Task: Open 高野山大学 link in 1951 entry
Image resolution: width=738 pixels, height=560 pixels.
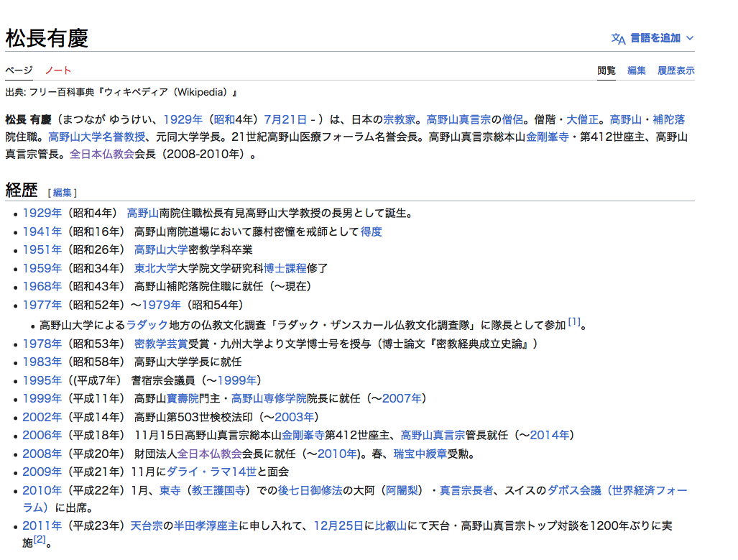Action: point(161,249)
